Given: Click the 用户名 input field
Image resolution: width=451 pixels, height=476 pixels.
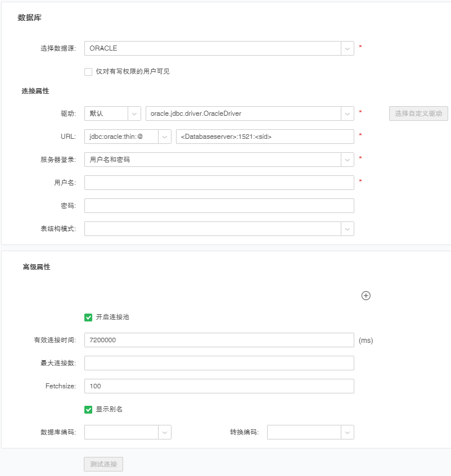Looking at the screenshot, I should [219, 183].
